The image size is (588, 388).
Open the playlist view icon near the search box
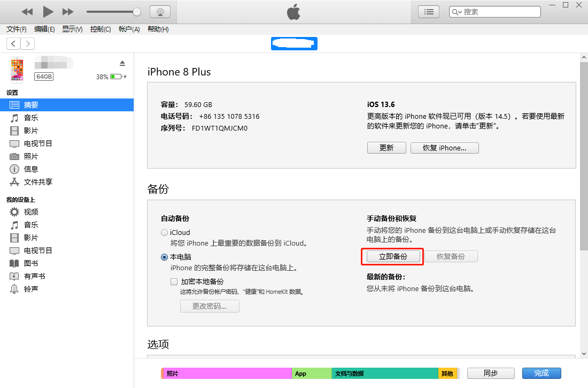428,11
